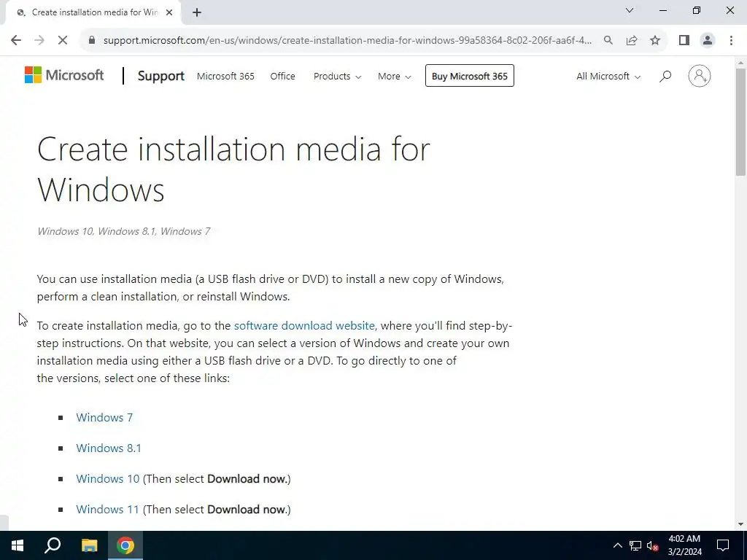This screenshot has width=747, height=560.
Task: Click the address bar URL field
Action: point(347,41)
